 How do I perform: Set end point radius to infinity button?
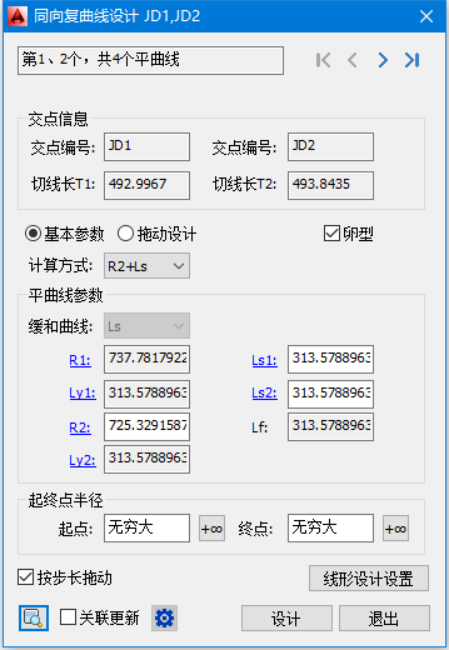click(396, 529)
